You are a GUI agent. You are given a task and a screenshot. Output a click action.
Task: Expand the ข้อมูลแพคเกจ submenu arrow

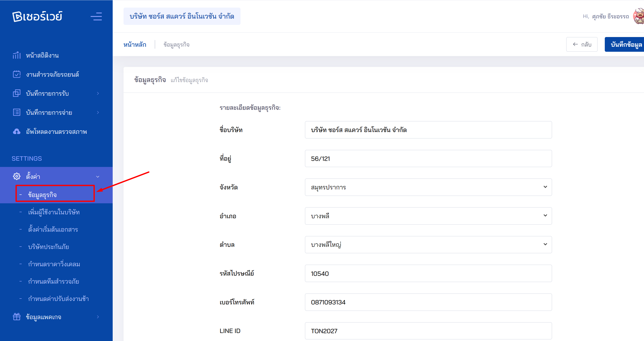point(98,317)
